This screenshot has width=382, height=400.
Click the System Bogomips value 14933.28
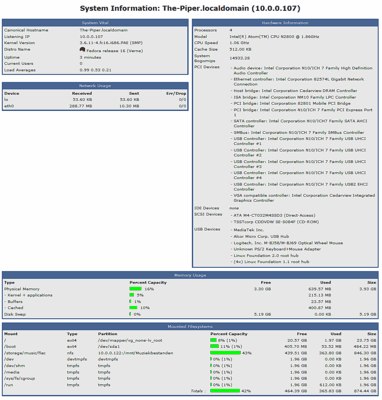(x=239, y=58)
